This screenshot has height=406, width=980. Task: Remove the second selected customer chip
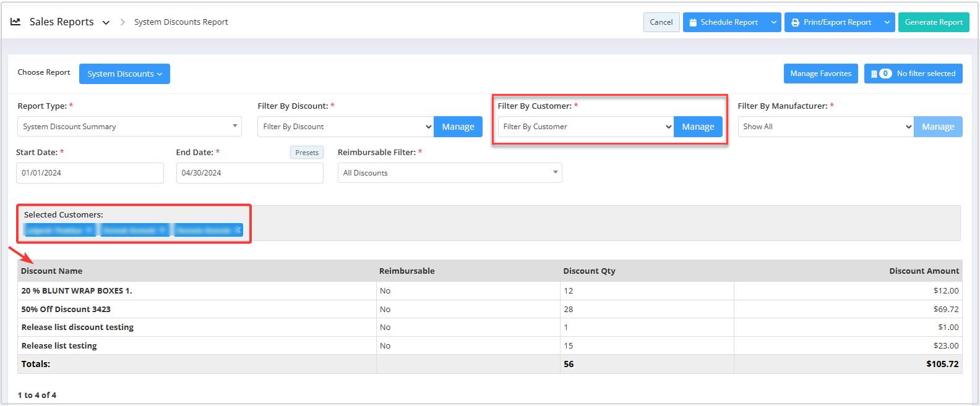tap(163, 230)
